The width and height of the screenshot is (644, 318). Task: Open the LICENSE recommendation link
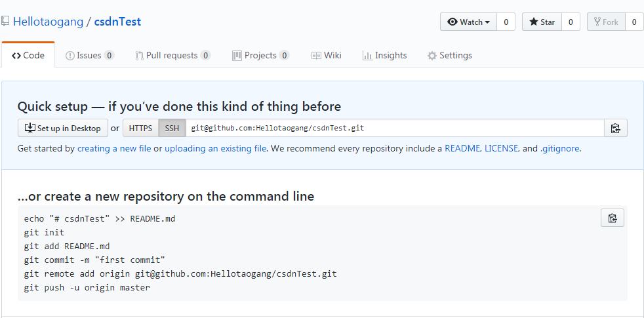click(501, 148)
